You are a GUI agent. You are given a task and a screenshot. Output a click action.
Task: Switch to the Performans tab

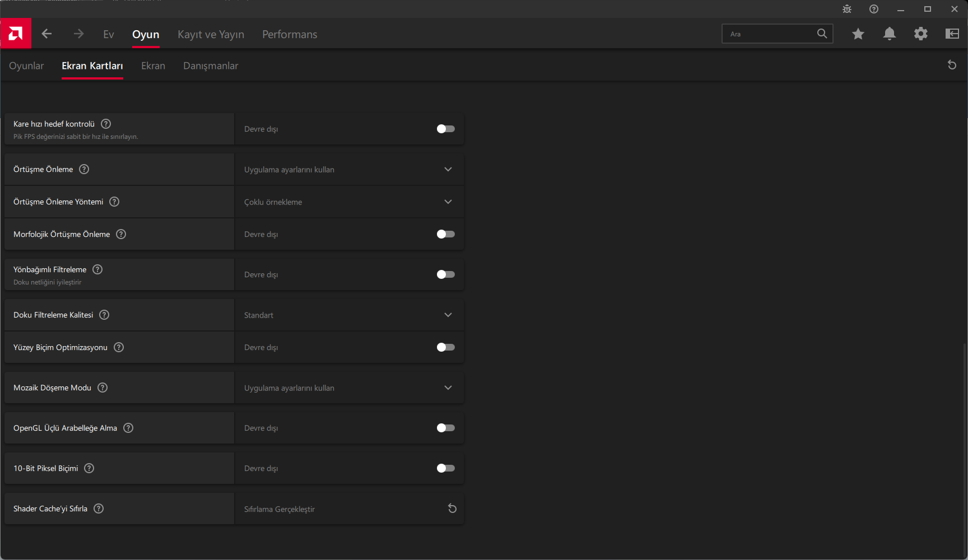click(290, 34)
